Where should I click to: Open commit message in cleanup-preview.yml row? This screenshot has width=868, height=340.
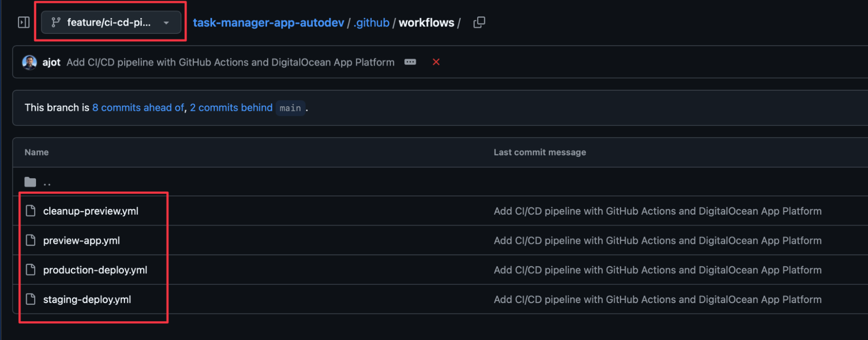pyautogui.click(x=657, y=211)
